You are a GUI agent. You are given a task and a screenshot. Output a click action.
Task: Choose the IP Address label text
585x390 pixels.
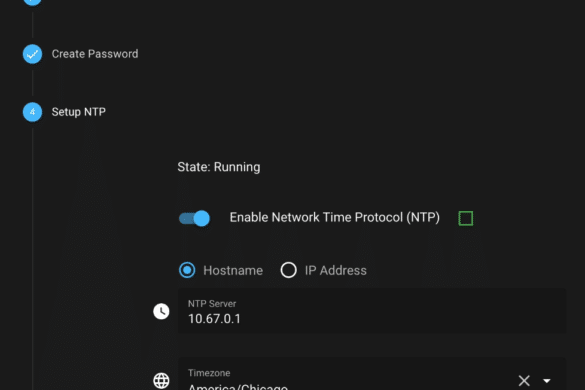(336, 270)
